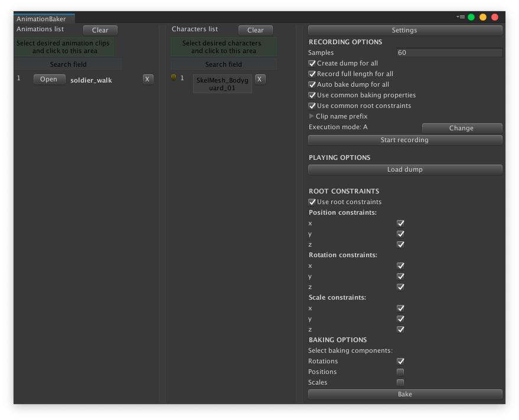Toggle Record full length for all

click(312, 74)
